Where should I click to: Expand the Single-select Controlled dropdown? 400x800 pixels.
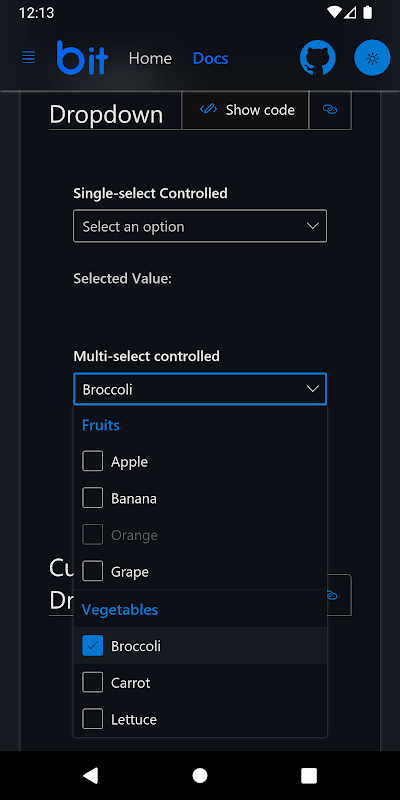200,226
